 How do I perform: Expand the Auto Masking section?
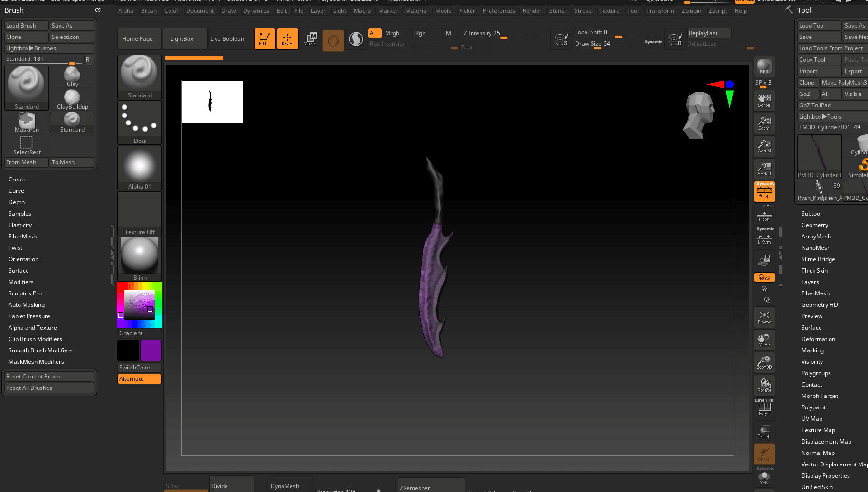(x=27, y=305)
